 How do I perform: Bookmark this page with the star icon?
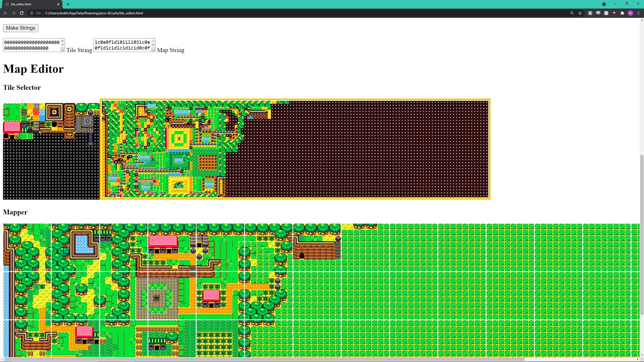580,13
